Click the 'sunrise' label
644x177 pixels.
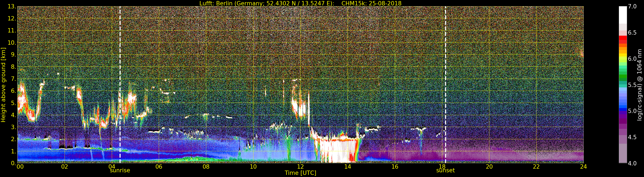click(x=120, y=171)
